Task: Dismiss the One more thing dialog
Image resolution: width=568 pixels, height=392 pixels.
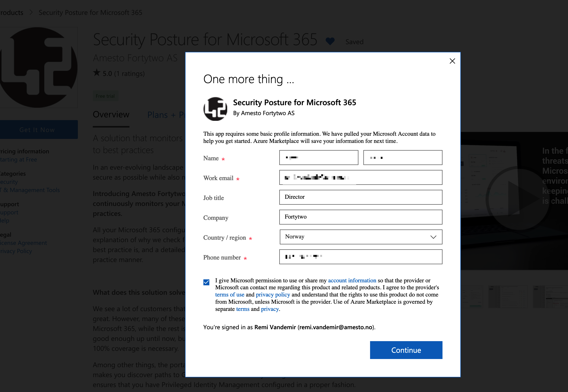Action: click(452, 61)
